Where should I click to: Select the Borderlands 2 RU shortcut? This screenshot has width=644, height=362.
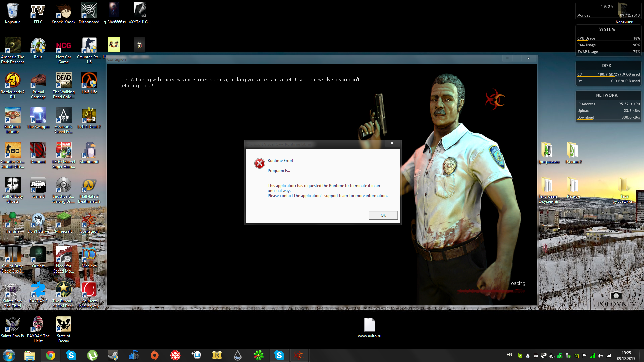click(13, 85)
